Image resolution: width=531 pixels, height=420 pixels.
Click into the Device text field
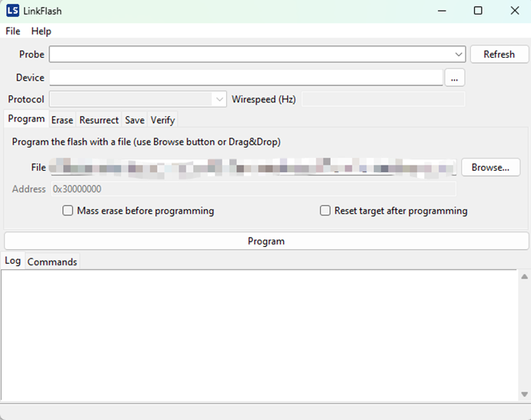click(x=246, y=78)
